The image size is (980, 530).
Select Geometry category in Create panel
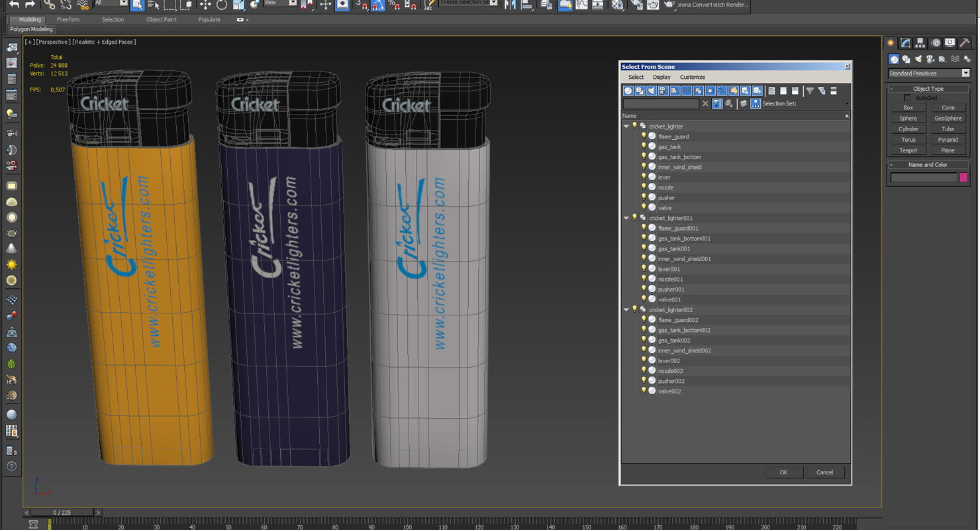pyautogui.click(x=894, y=59)
